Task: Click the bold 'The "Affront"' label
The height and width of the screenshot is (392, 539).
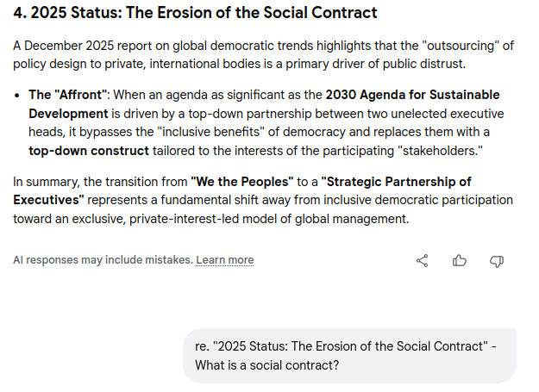Action: click(67, 95)
